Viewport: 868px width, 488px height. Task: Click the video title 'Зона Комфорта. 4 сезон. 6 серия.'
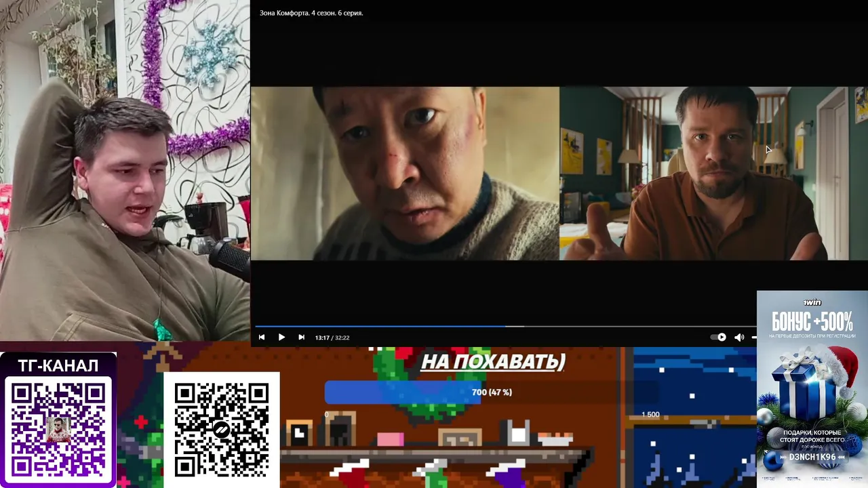(311, 13)
